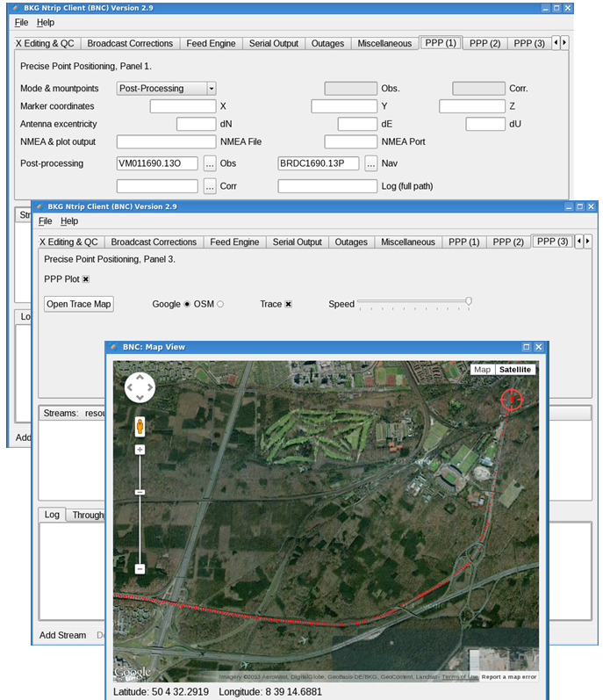The height and width of the screenshot is (700, 603).
Task: Browse for the Obs file
Action: coord(210,163)
